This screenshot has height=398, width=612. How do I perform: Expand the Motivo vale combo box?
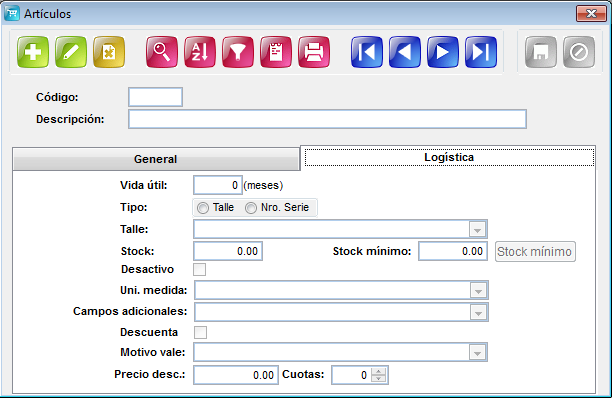click(x=477, y=353)
